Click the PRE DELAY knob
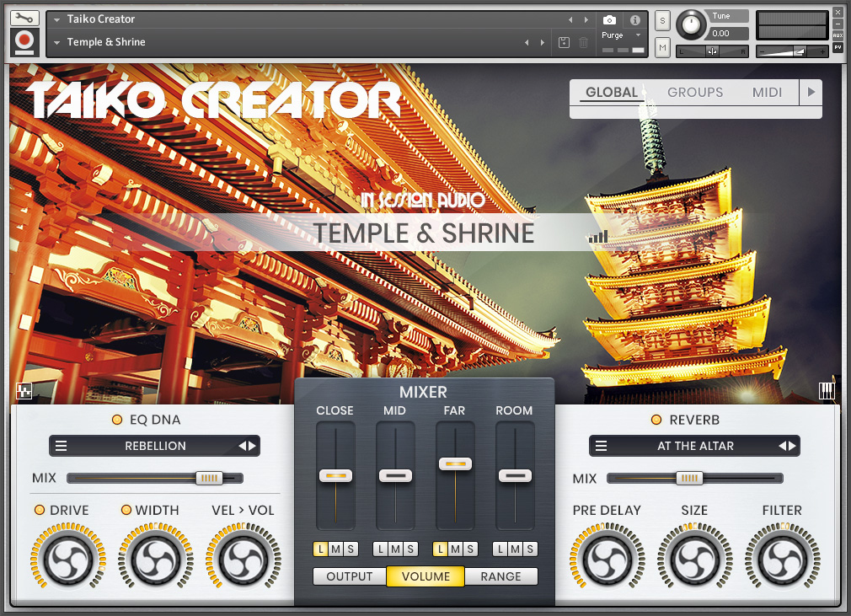This screenshot has width=851, height=616. pyautogui.click(x=607, y=560)
